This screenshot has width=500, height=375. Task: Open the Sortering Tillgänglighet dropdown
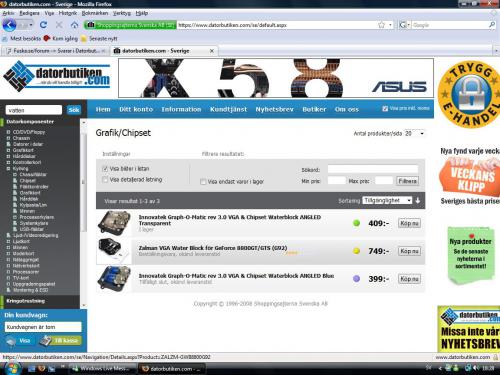click(x=387, y=200)
